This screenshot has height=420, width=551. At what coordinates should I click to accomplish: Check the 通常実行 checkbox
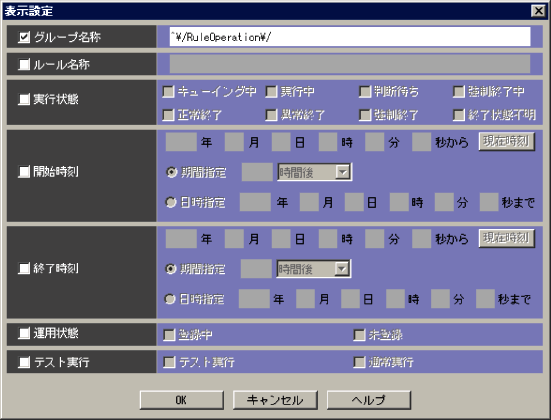pyautogui.click(x=359, y=362)
